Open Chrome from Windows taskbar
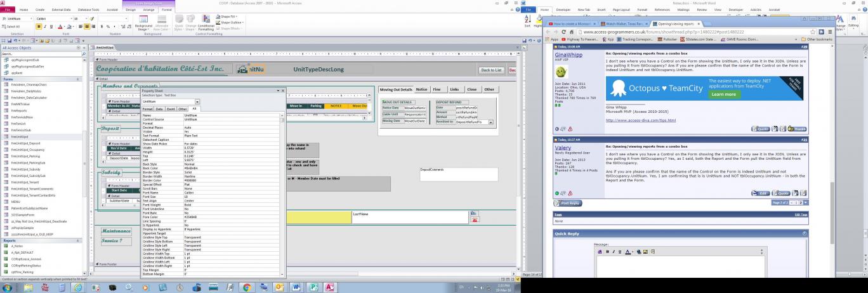The width and height of the screenshot is (868, 293). [247, 287]
